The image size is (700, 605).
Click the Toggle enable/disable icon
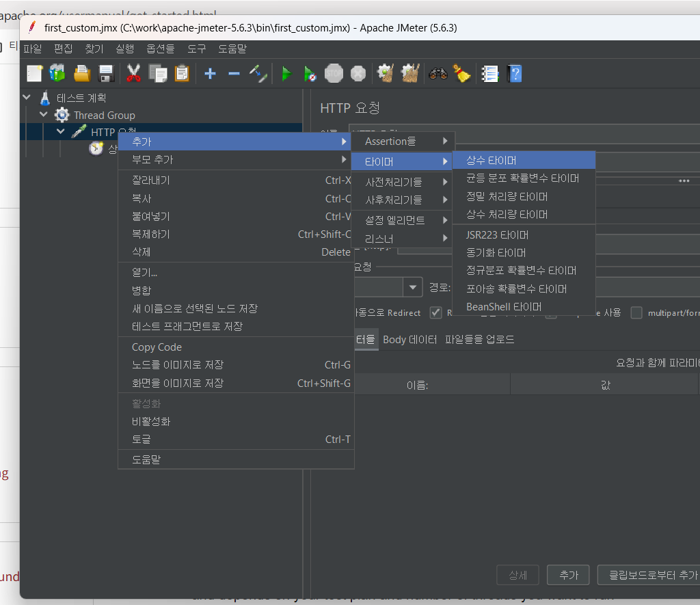point(258,73)
